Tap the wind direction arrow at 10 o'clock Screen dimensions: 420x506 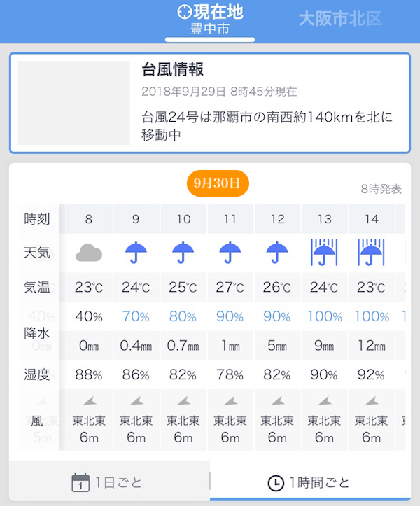coord(183,400)
